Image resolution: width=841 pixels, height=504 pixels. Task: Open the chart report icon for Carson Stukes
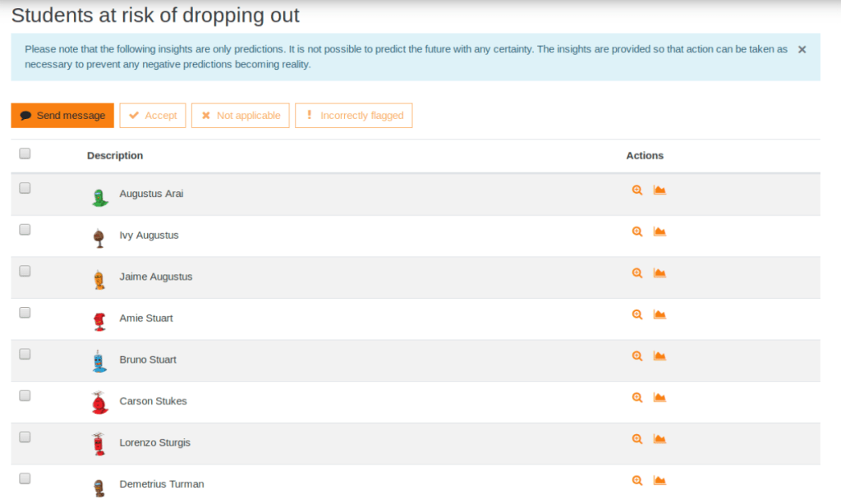point(659,397)
